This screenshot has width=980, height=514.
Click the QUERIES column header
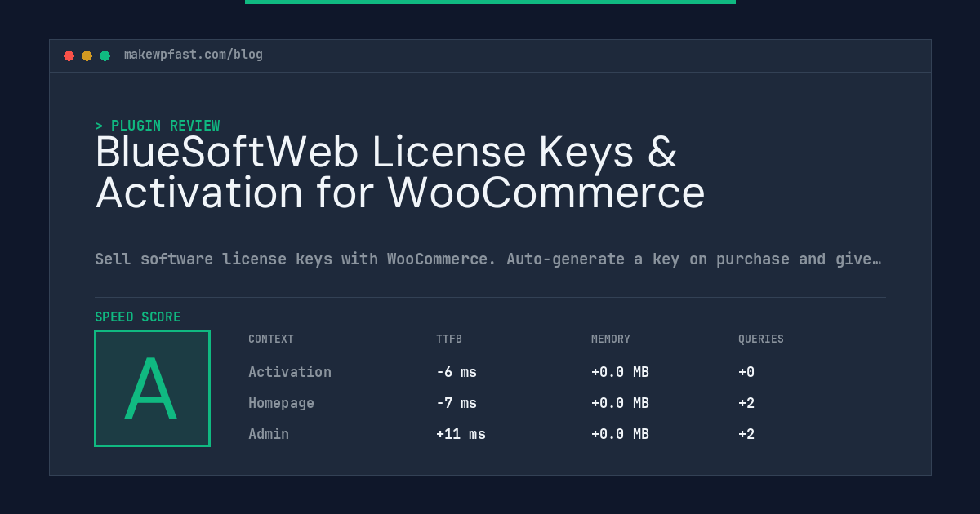pyautogui.click(x=761, y=339)
